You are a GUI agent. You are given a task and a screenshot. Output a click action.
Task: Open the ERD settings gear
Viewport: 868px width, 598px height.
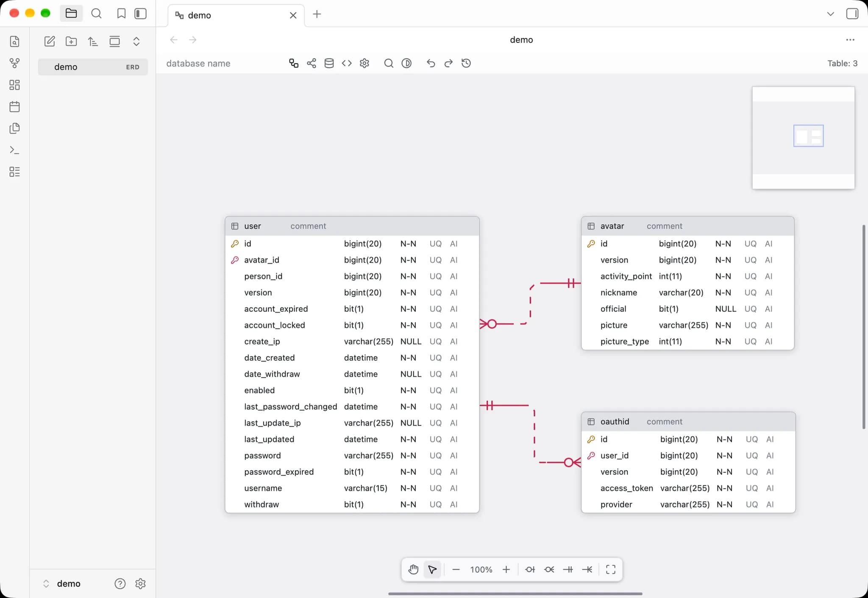(364, 63)
